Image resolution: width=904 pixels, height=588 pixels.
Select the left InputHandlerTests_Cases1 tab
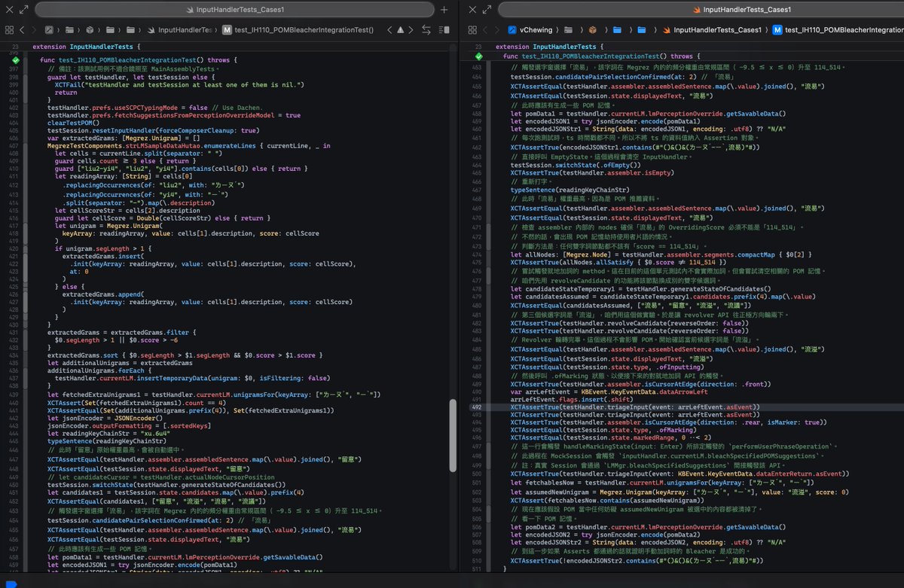coord(235,10)
